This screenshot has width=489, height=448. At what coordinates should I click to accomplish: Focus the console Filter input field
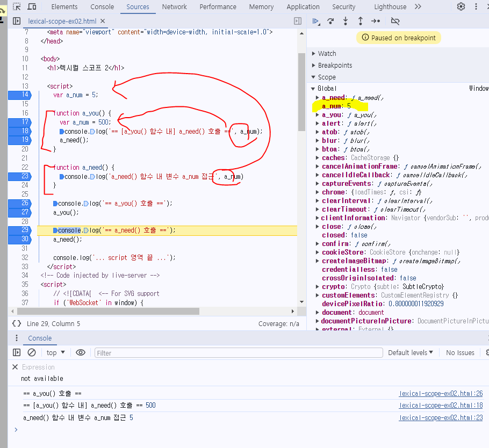239,353
